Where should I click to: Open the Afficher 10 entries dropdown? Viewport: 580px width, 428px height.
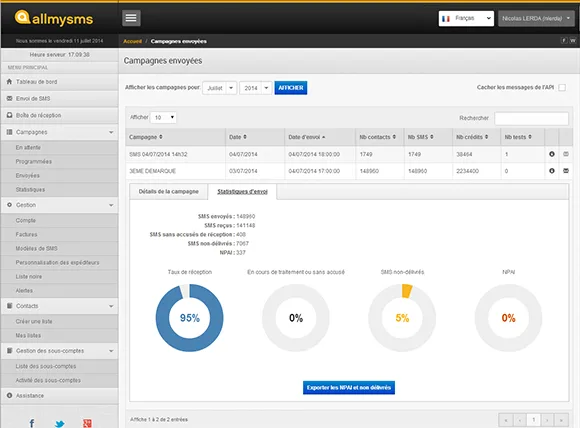coord(164,117)
